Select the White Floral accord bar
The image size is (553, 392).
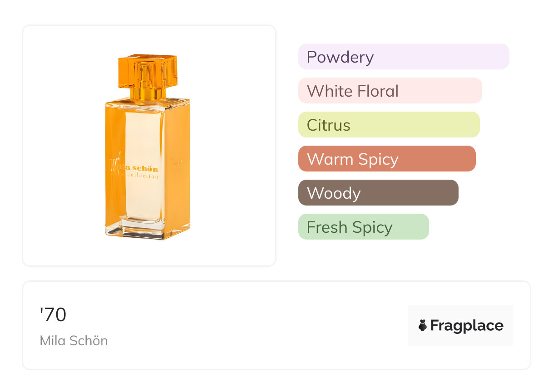coord(390,91)
